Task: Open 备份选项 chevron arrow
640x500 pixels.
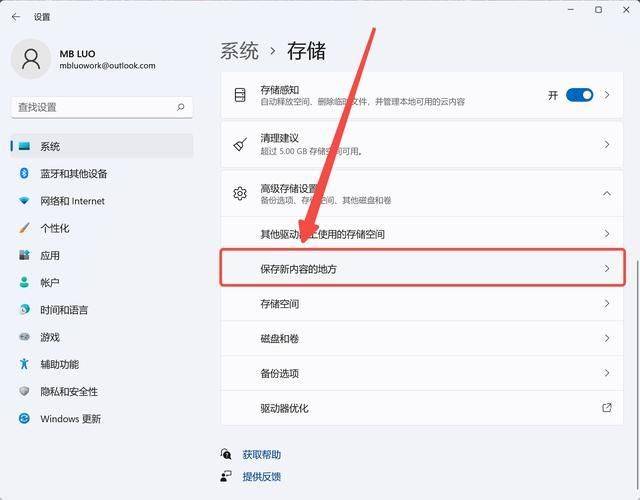Action: 607,373
